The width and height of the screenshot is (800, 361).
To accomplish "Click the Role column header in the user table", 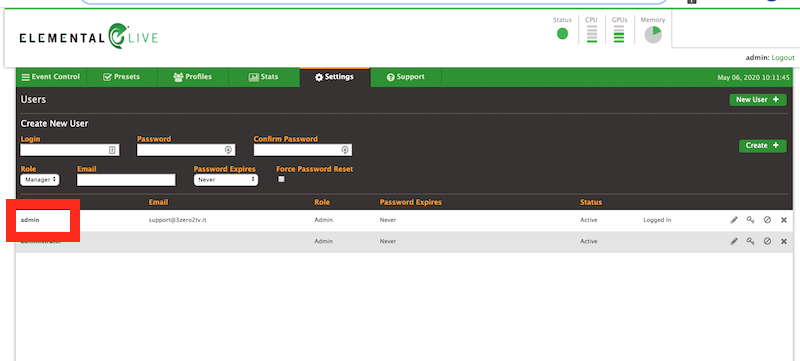I will pos(322,202).
